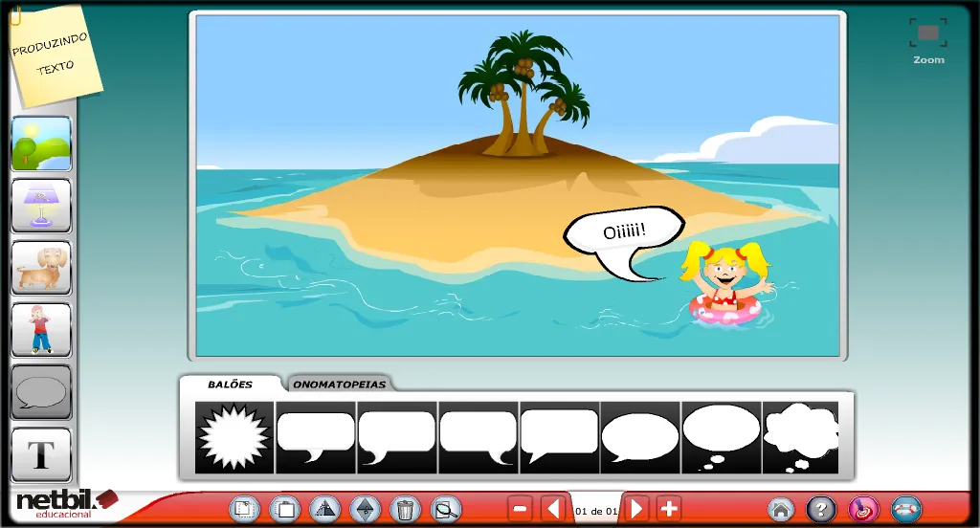Switch to the Balões tab
Viewport: 980px width, 528px height.
click(x=230, y=385)
